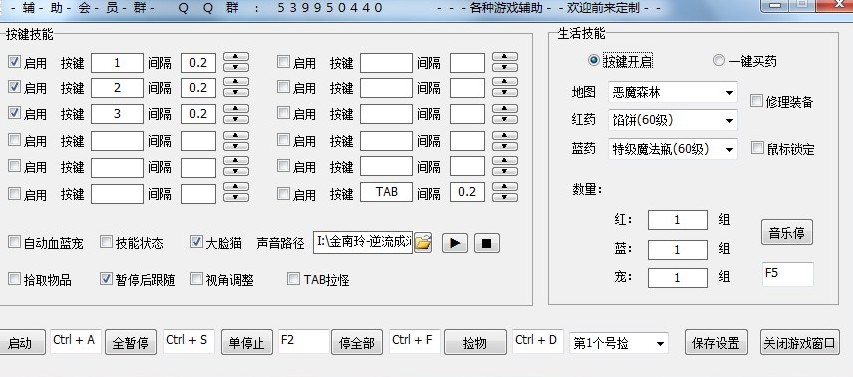Play the selected sound file
This screenshot has width=853, height=377.
455,243
